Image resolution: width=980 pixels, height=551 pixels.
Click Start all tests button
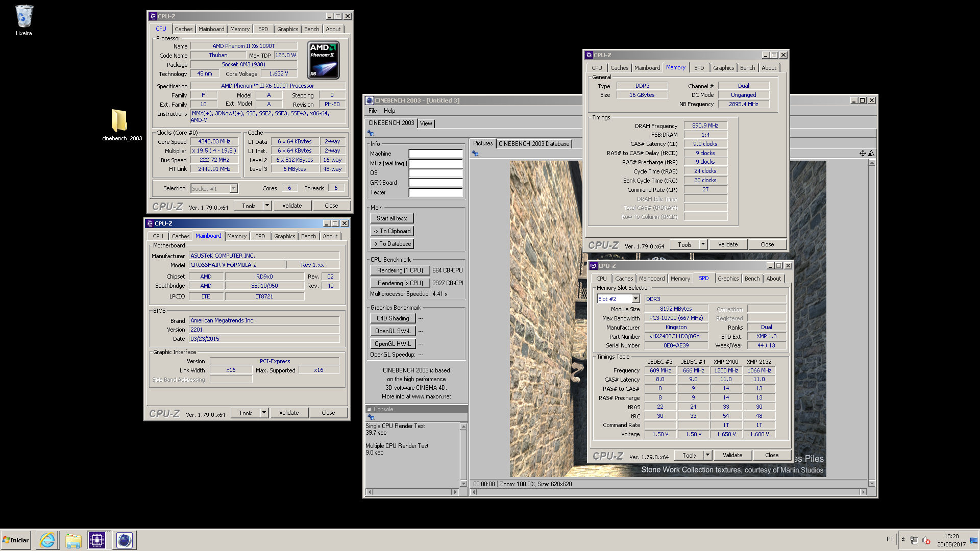coord(392,218)
